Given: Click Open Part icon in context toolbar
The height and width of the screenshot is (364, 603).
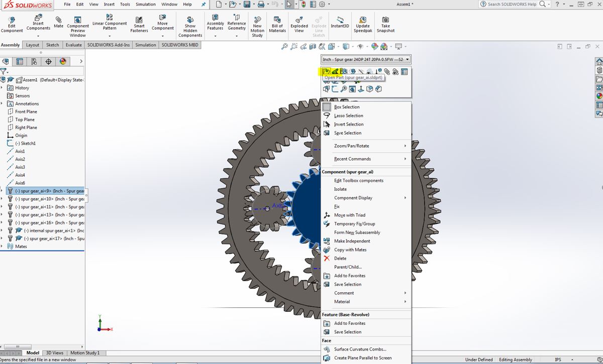Looking at the screenshot, I should 326,72.
